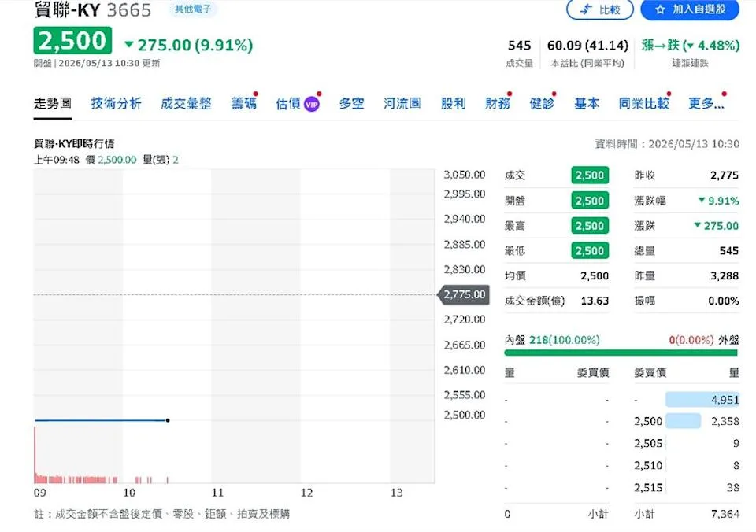This screenshot has width=756, height=532.
Task: Click the 振幅 0.00% value
Action: pyautogui.click(x=723, y=301)
